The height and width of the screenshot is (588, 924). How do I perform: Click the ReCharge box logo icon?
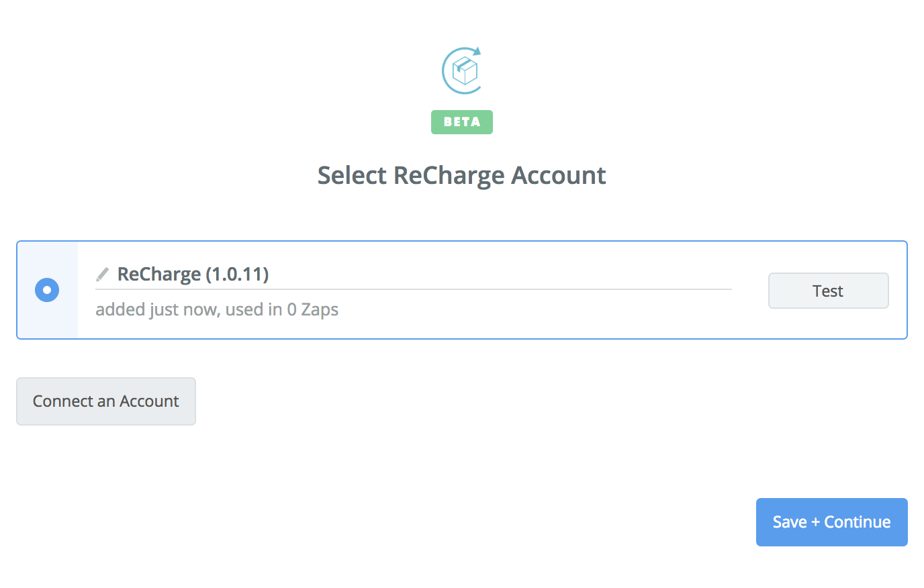pyautogui.click(x=462, y=70)
